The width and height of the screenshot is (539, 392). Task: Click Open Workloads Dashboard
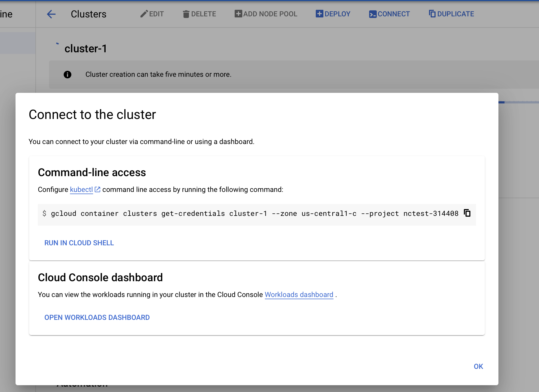tap(97, 317)
